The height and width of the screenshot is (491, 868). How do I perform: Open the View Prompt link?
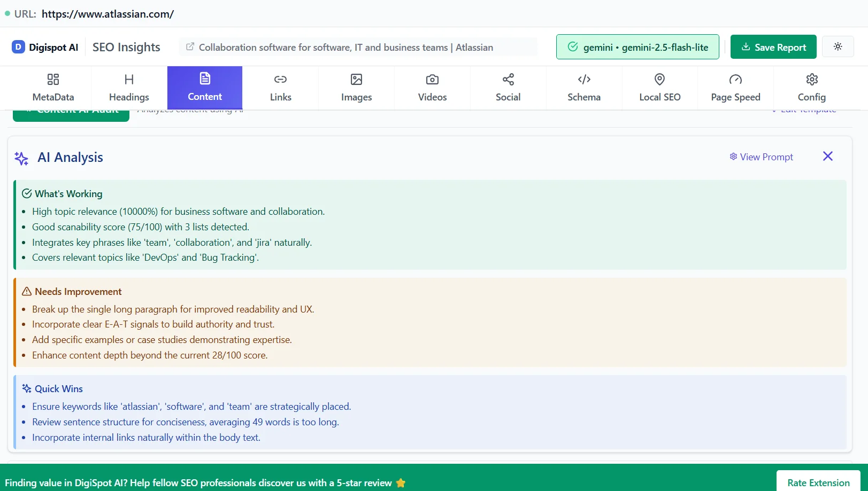coord(762,157)
